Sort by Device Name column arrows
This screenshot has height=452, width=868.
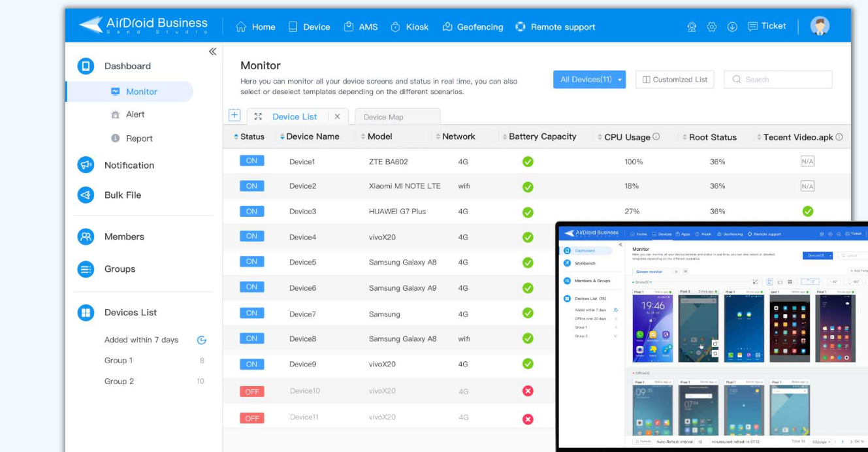pyautogui.click(x=281, y=136)
